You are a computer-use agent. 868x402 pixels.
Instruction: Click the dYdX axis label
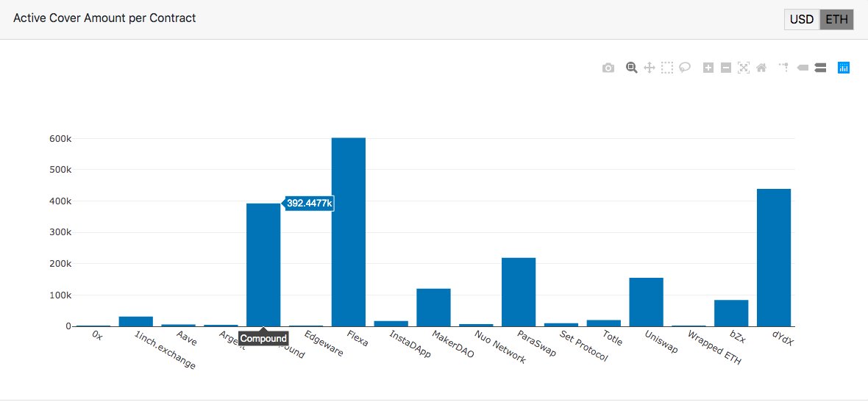[783, 337]
